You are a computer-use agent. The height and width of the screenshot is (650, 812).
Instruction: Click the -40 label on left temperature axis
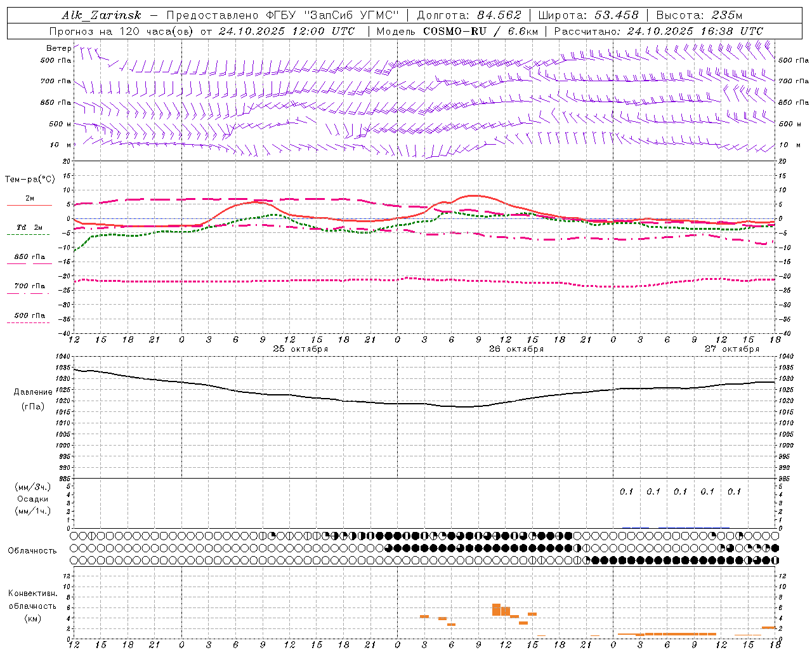(x=65, y=333)
